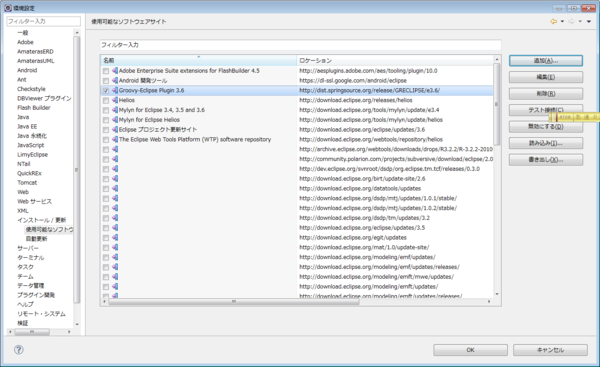The image size is (600, 367).
Task: Click icon of Eclipse プロジェクト更新サイト row
Action: pos(115,130)
